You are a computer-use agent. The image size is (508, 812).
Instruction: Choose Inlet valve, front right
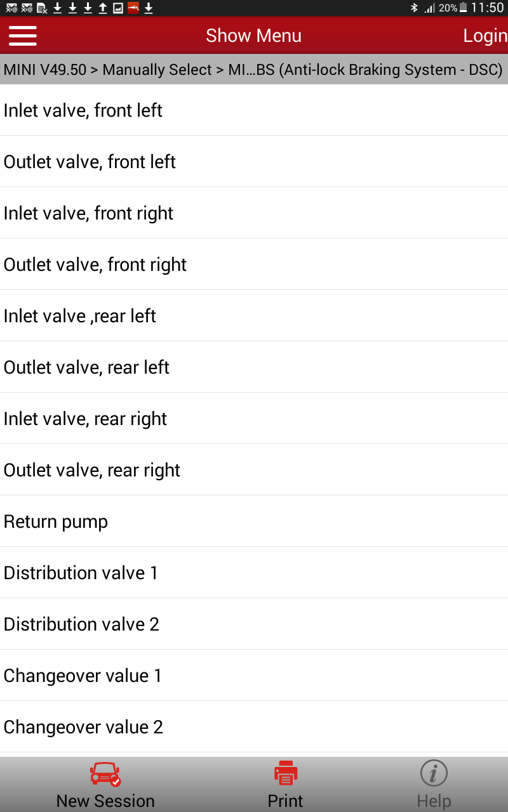pyautogui.click(x=88, y=213)
